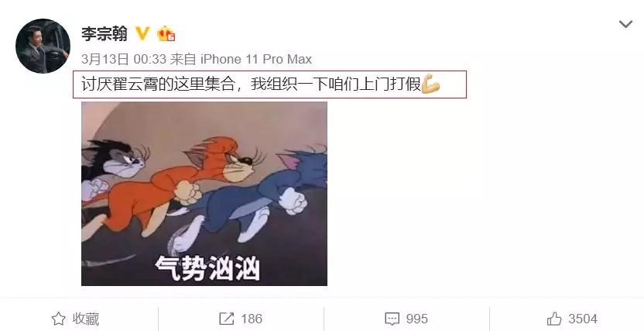This screenshot has height=331, width=644.
Task: Click the flexed bicep emoji in post
Action: click(x=430, y=84)
